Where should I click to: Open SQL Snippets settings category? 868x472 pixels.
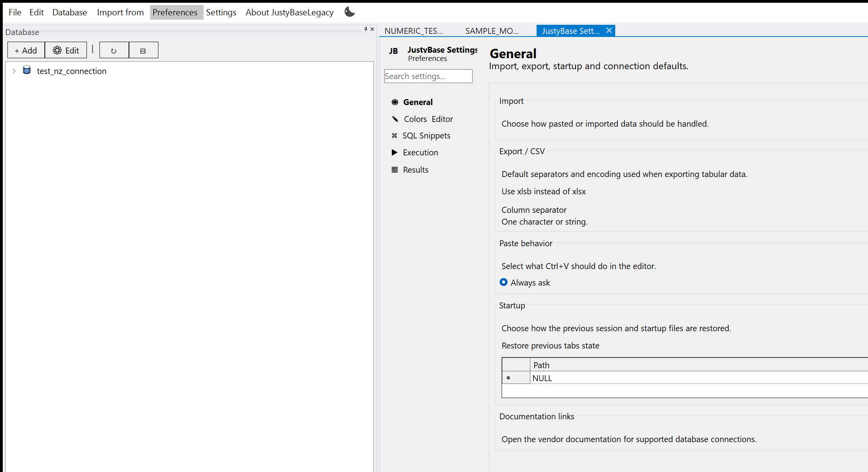pos(421,136)
